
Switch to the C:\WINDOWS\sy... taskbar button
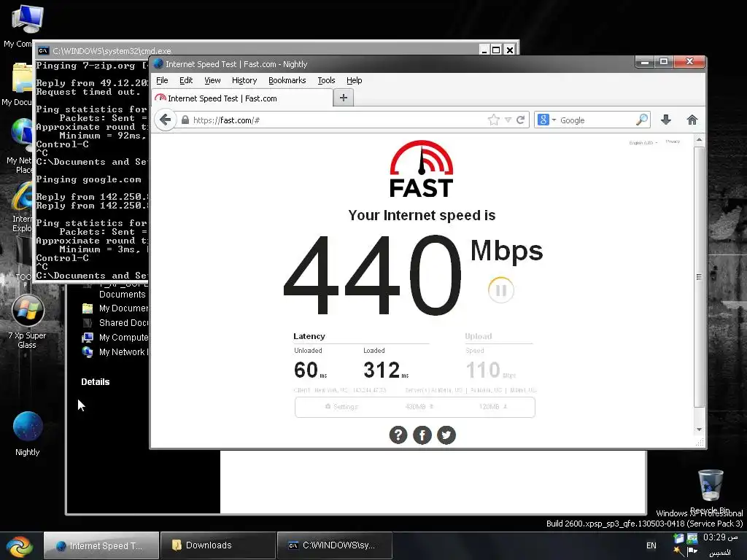[335, 545]
